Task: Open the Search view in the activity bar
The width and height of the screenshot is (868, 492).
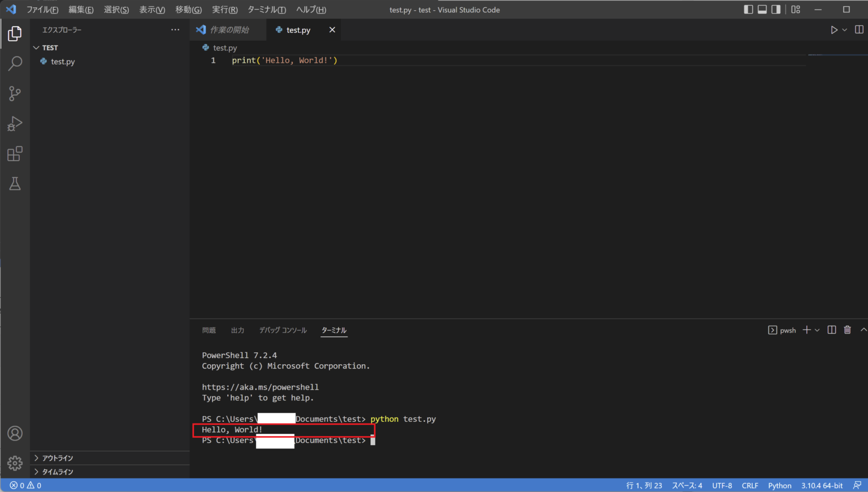Action: coord(15,63)
